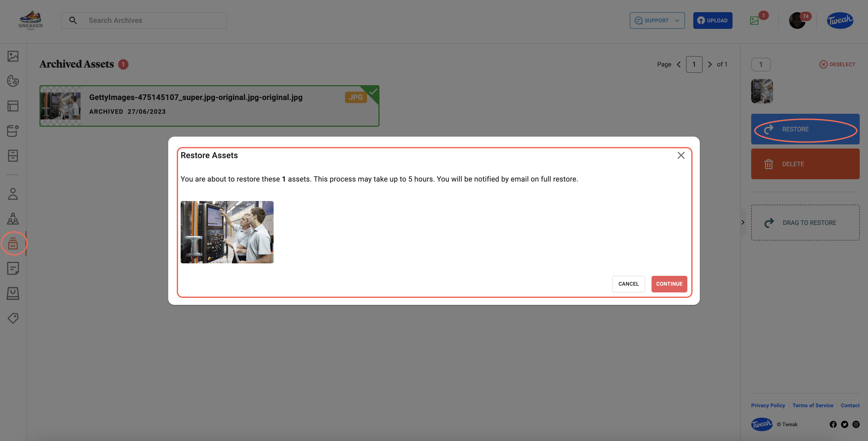Image resolution: width=868 pixels, height=441 pixels.
Task: Click the color palette sidebar icon
Action: 13,81
